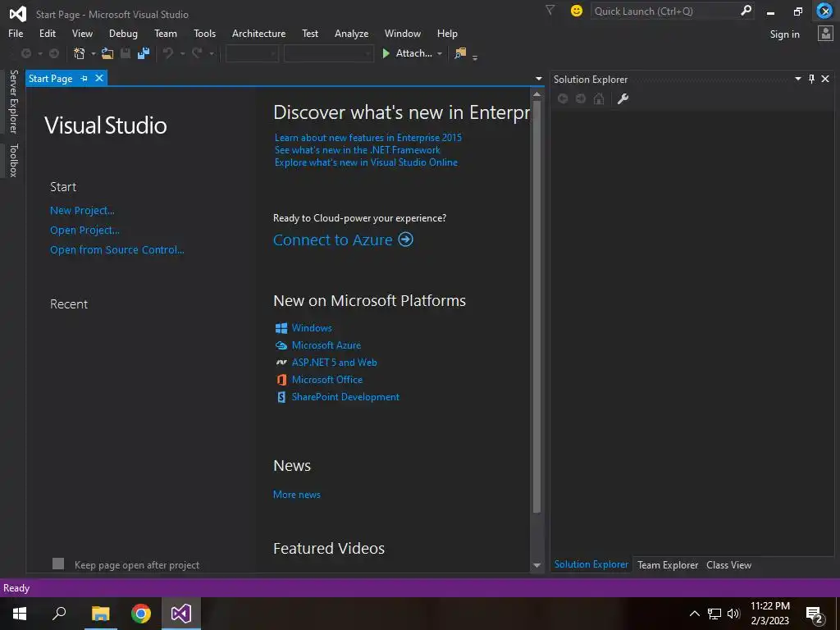The image size is (840, 630).
Task: Click Open from Source Control... link
Action: pos(116,249)
